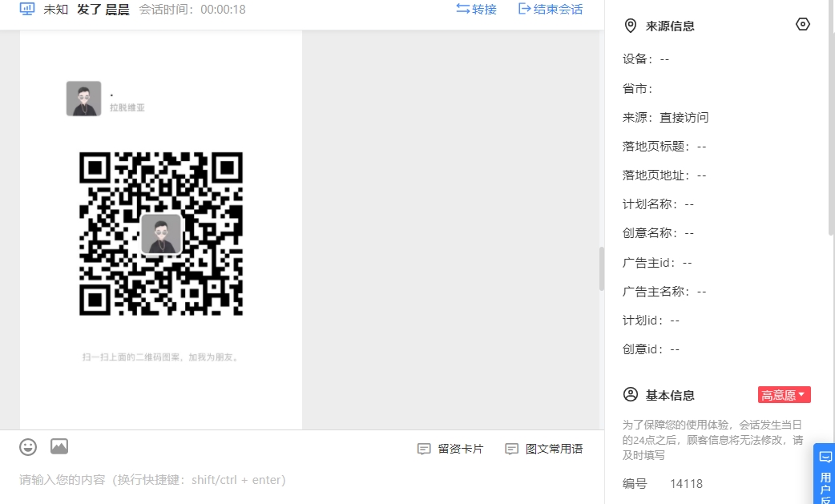Click the 编号 14118 value
The image size is (835, 504).
687,484
